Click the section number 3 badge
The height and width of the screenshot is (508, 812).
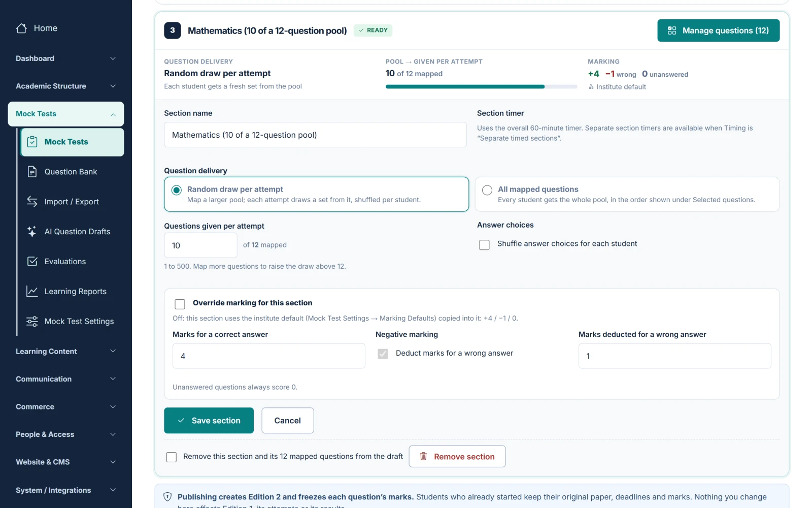pos(173,30)
